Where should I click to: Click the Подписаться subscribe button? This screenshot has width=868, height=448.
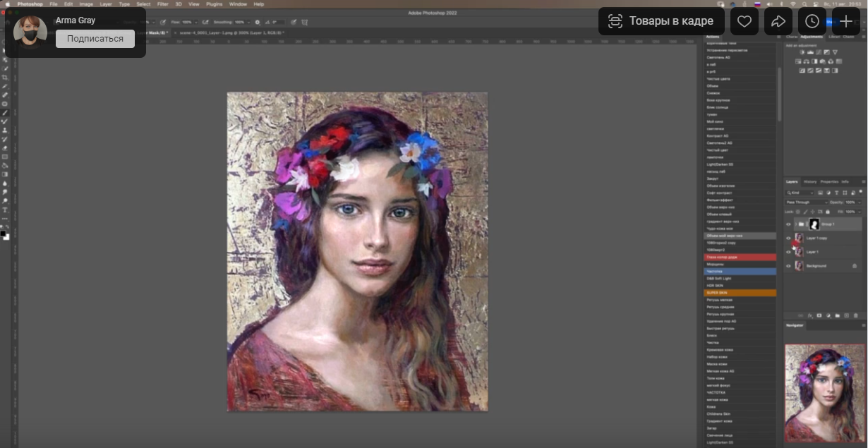(x=95, y=39)
